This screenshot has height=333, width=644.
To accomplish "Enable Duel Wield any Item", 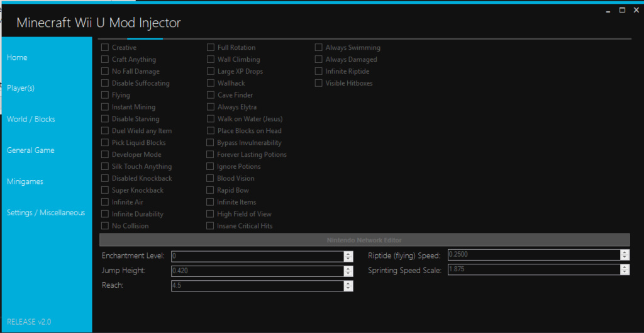I will click(x=105, y=131).
